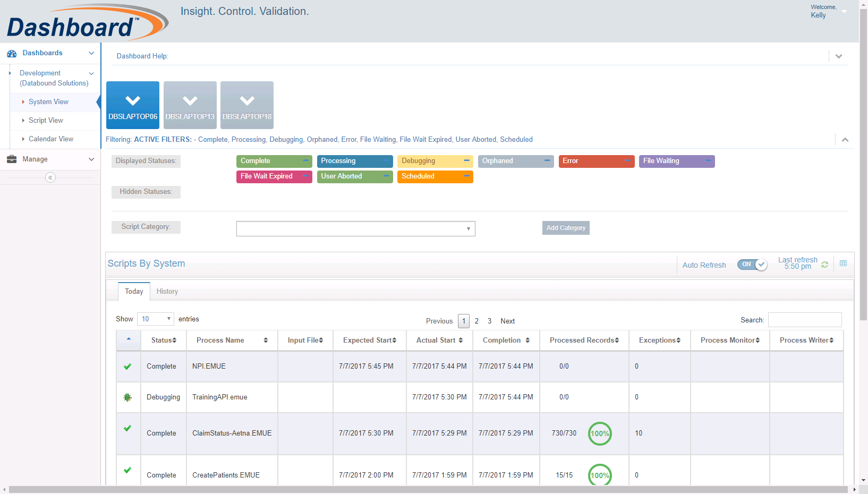Click the horizontal scrollbar at the bottom
Viewport: 868px width, 494px height.
point(428,489)
